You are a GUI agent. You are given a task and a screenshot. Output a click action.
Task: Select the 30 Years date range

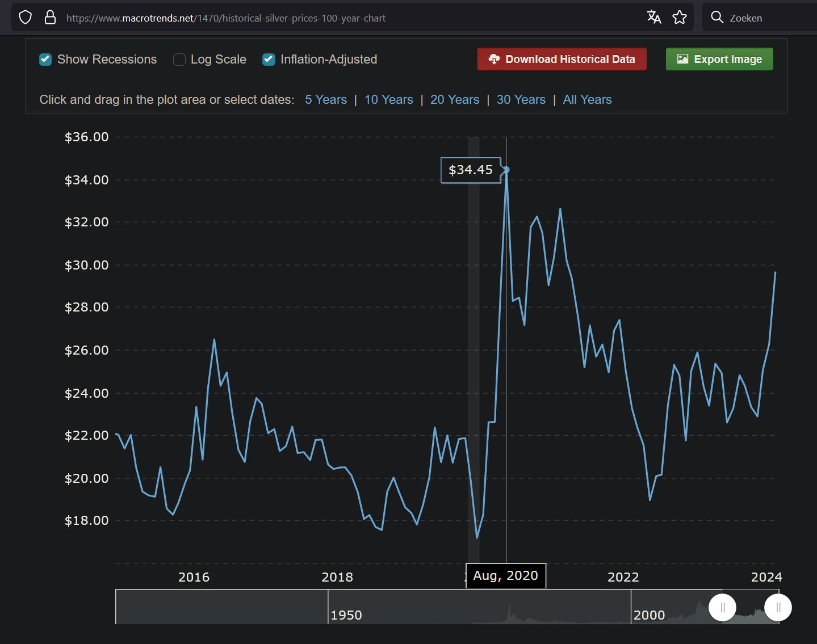(x=521, y=100)
